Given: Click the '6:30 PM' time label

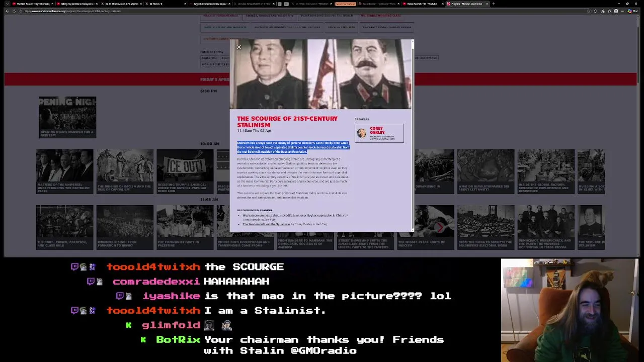Looking at the screenshot, I should coord(208,91).
